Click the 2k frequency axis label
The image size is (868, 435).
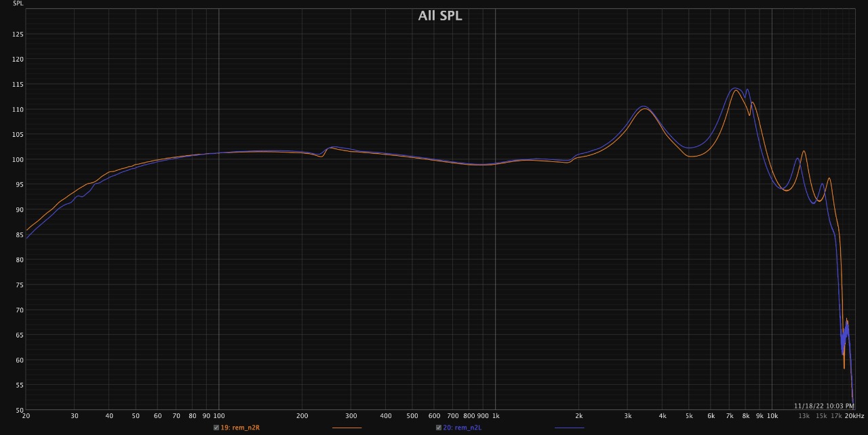[x=579, y=416]
